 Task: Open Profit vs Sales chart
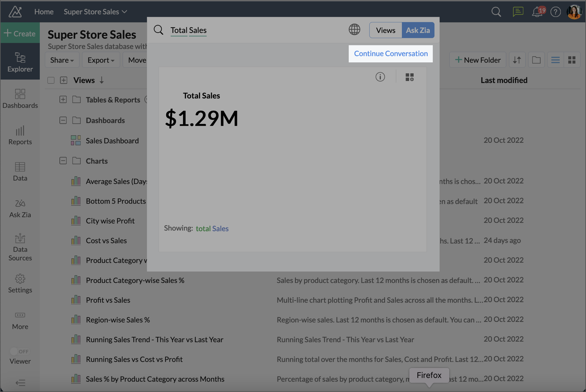click(108, 300)
